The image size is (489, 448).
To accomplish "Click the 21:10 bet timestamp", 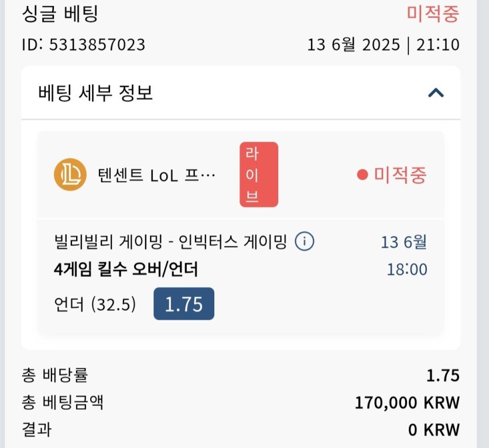I will tap(439, 45).
